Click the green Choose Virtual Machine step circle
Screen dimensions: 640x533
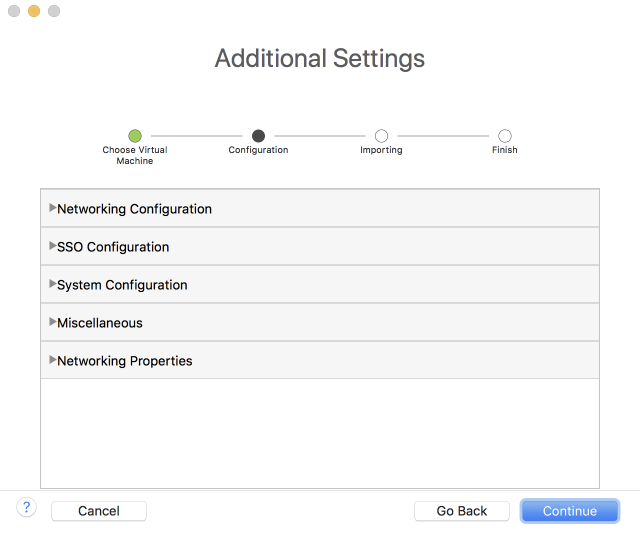tap(135, 136)
